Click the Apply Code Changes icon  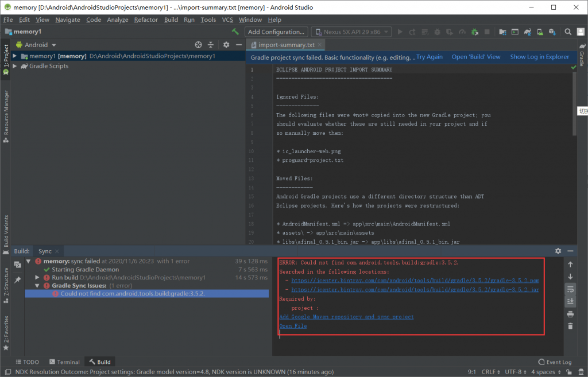[x=425, y=32]
